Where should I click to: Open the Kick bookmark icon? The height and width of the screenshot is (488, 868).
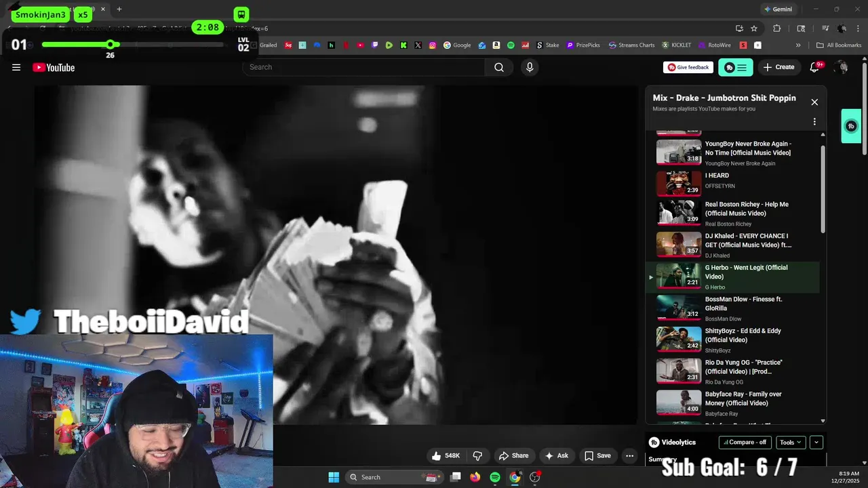[x=403, y=45]
